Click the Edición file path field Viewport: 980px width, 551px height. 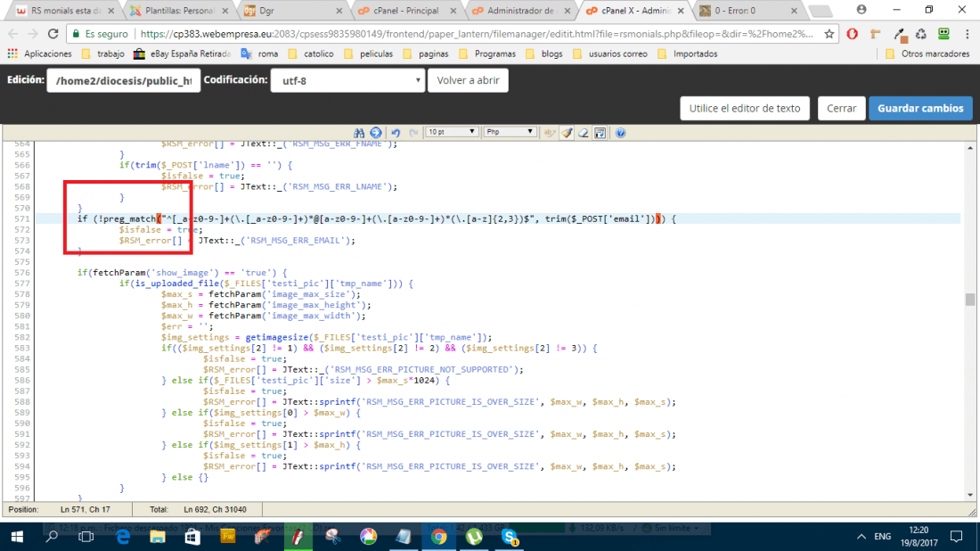pos(124,80)
